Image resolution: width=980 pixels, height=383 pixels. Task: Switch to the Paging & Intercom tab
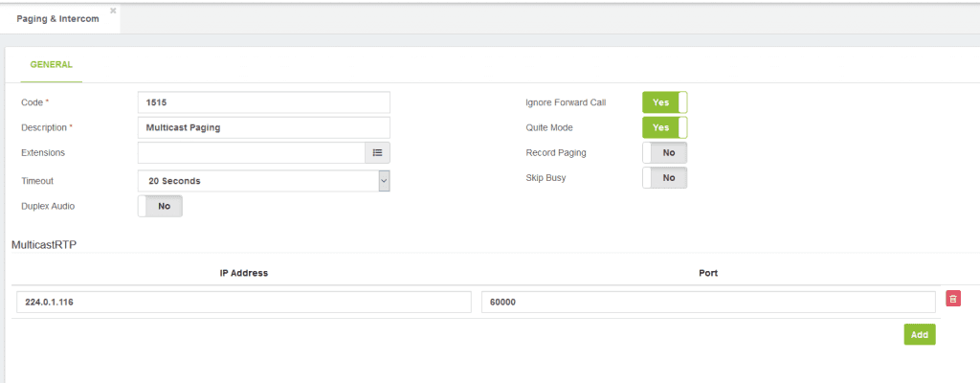coord(57,19)
